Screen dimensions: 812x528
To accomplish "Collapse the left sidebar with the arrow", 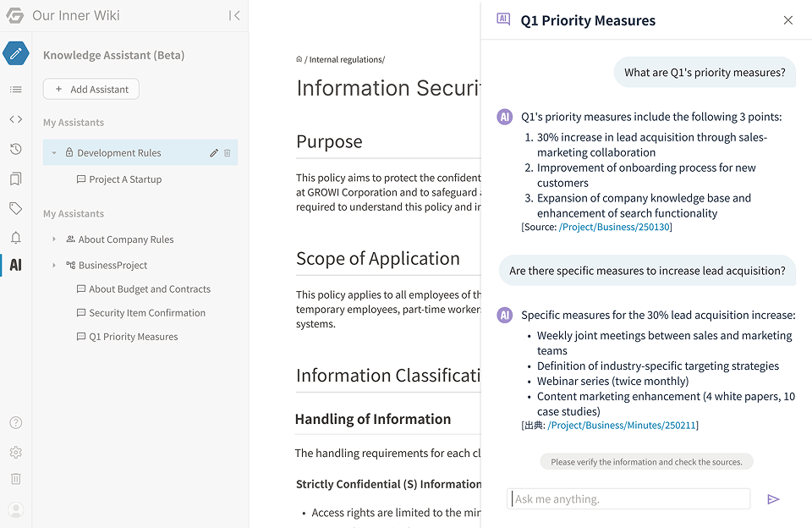I will 234,15.
